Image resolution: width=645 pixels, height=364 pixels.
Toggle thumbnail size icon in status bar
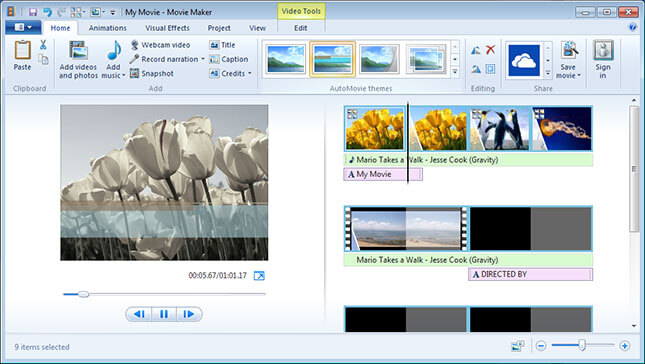click(x=518, y=346)
